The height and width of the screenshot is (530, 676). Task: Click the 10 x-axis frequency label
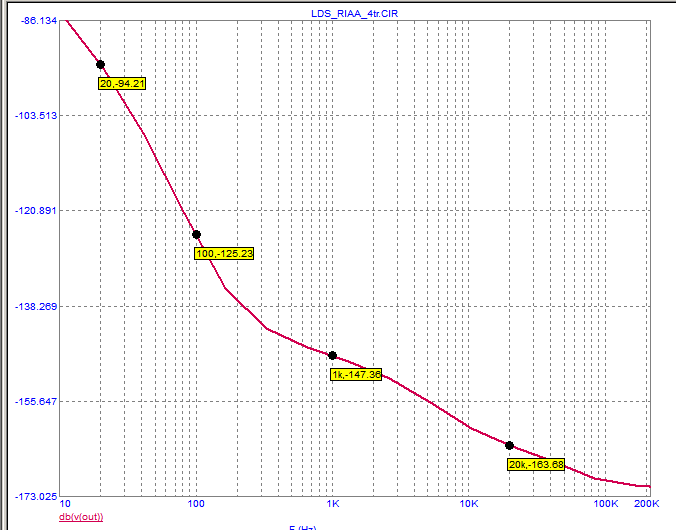coord(65,504)
